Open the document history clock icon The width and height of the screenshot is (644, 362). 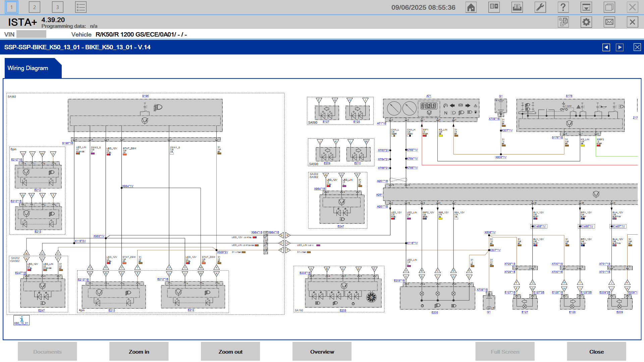[x=563, y=22]
